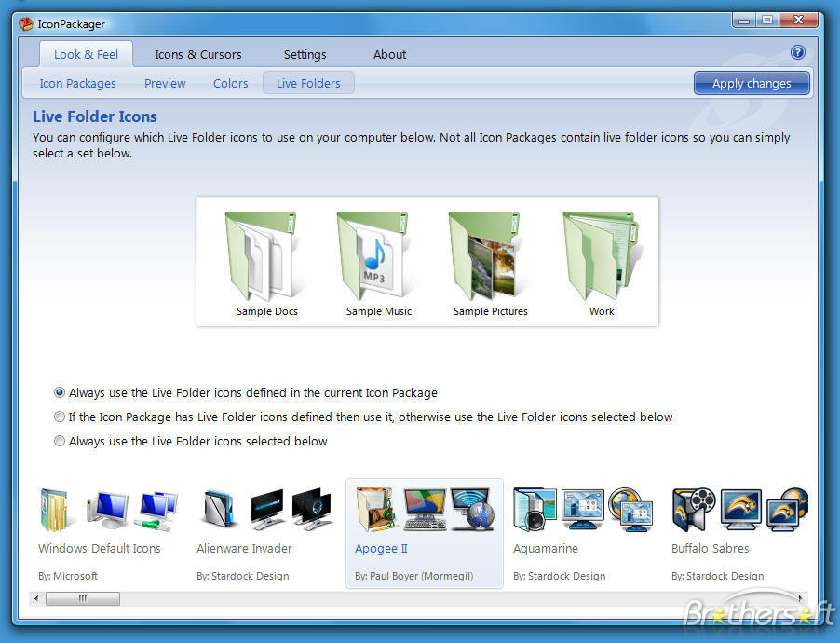
Task: Open the Colors section
Action: 230,83
